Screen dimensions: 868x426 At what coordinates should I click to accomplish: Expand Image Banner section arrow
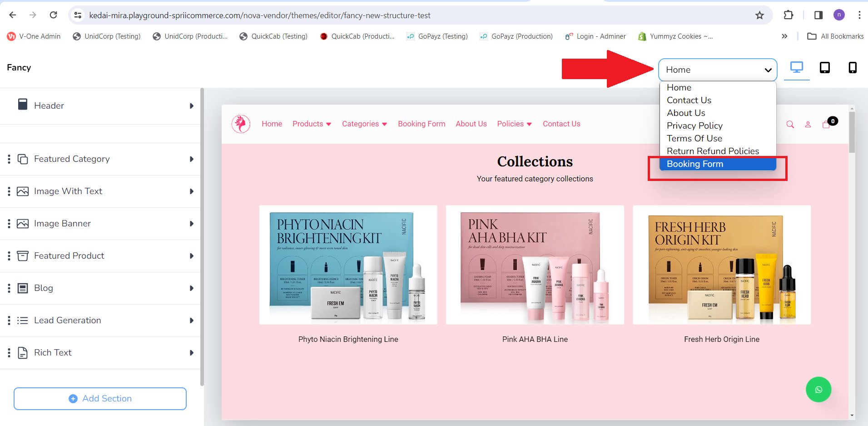(192, 224)
